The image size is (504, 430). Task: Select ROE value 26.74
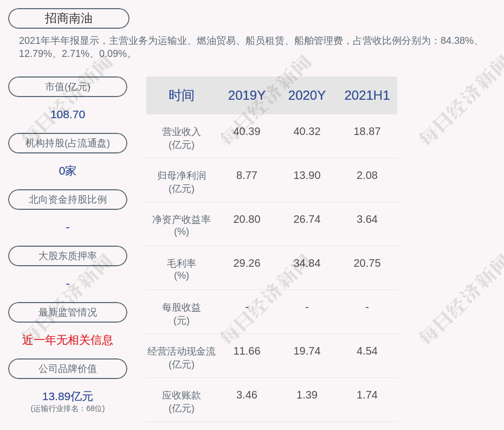tap(307, 220)
